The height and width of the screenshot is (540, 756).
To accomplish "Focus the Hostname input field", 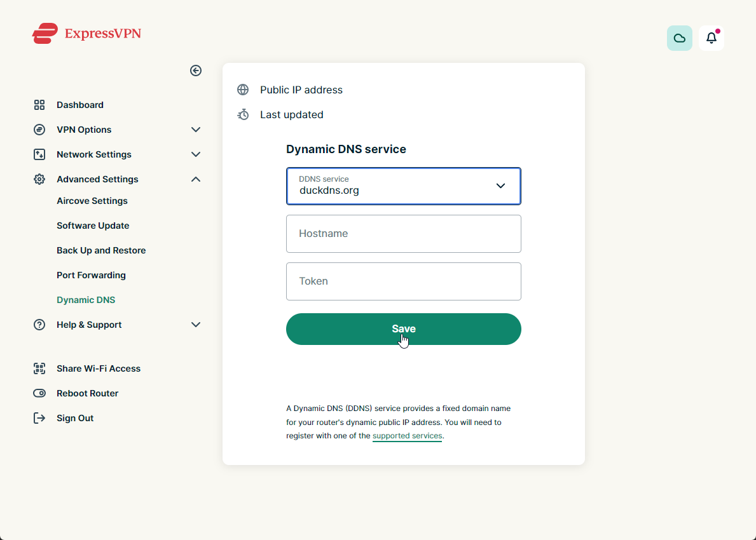I will click(403, 234).
